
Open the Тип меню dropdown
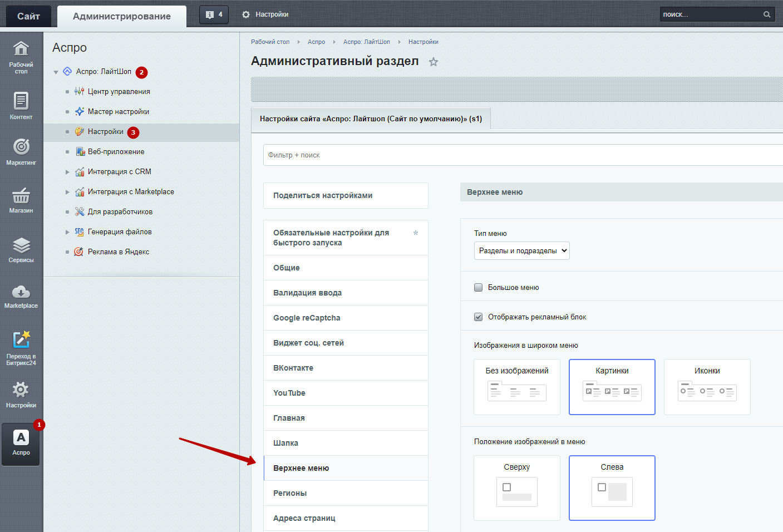click(522, 250)
